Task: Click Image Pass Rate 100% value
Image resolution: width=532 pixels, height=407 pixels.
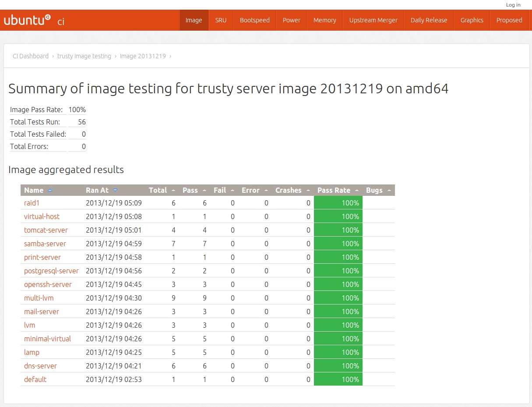Action: click(x=77, y=110)
